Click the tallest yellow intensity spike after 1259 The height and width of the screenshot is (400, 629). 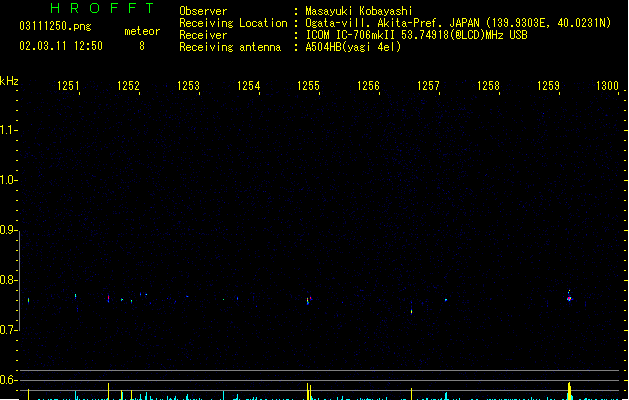(x=569, y=391)
